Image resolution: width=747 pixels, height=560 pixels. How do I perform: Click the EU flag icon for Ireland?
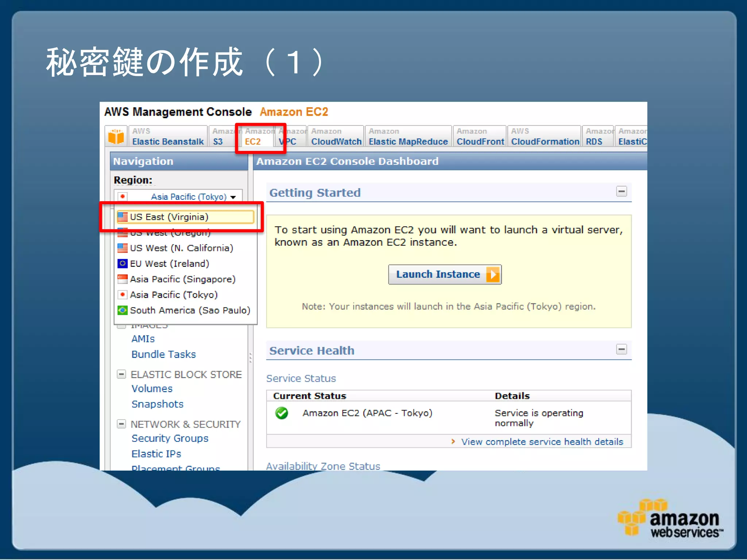tap(123, 263)
